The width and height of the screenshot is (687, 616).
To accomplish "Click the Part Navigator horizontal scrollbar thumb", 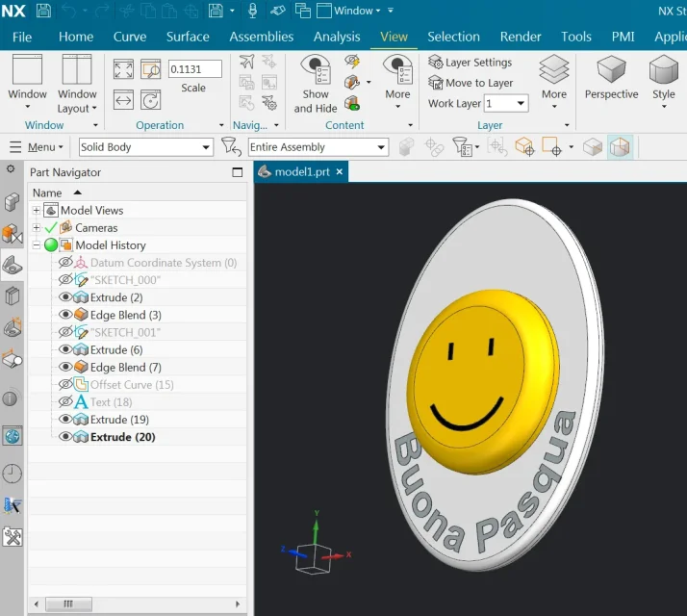I will (68, 603).
